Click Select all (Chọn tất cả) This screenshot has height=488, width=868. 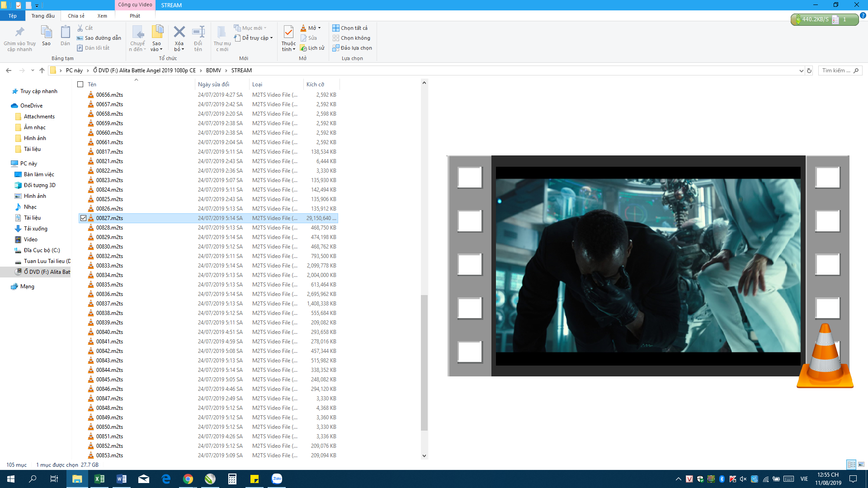(x=350, y=28)
